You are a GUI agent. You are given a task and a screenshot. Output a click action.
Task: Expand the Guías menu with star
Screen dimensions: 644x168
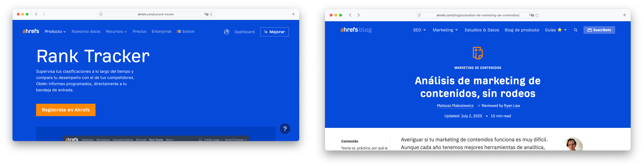[x=556, y=30]
